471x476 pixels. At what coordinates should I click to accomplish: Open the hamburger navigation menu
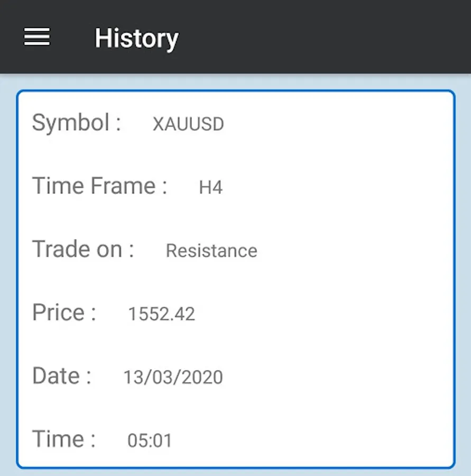[37, 37]
